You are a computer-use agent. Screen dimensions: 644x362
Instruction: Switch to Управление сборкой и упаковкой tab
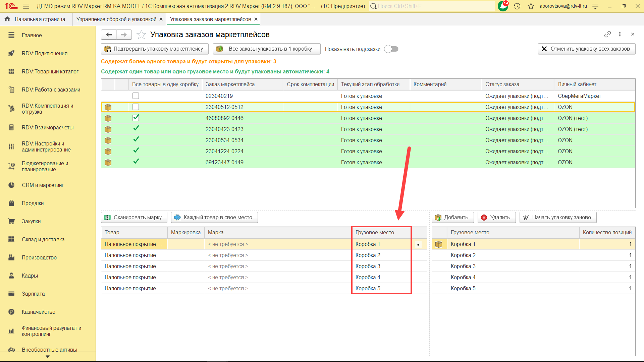[x=116, y=19]
